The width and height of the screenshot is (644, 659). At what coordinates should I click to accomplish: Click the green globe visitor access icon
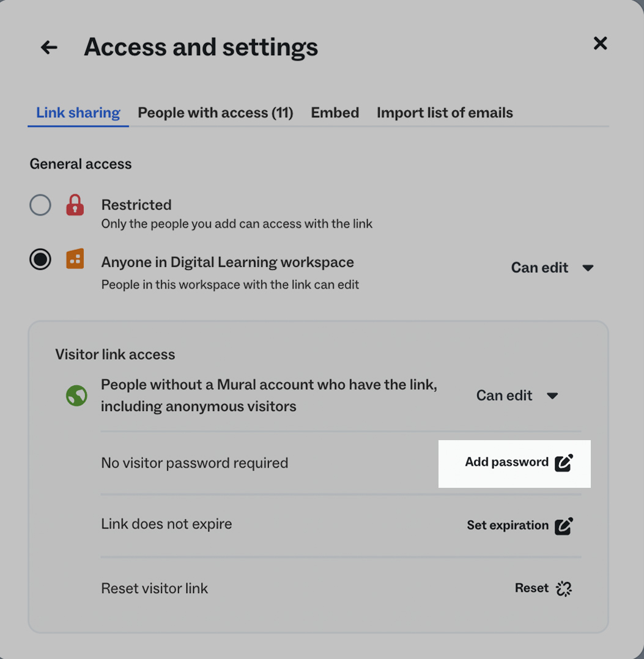pyautogui.click(x=76, y=396)
